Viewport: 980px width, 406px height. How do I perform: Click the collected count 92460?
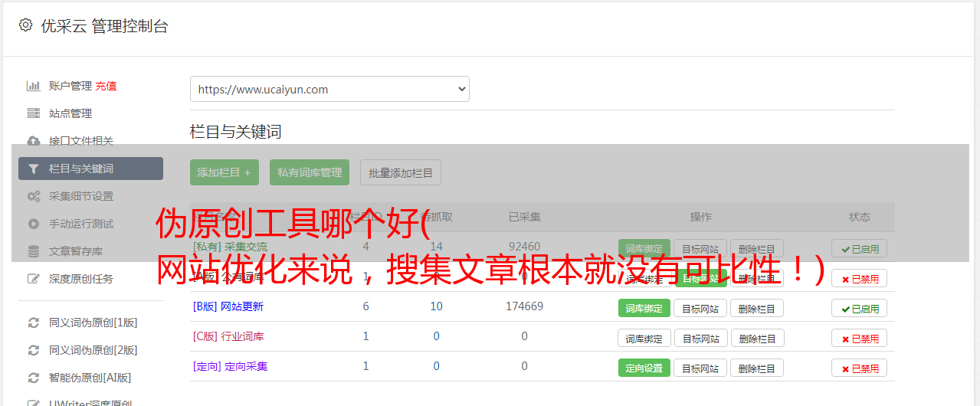tap(524, 247)
